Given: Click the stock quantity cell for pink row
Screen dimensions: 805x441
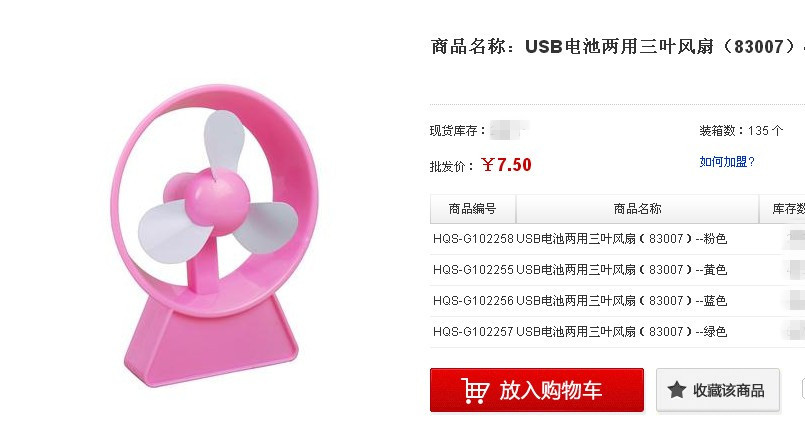Looking at the screenshot, I should [x=794, y=239].
